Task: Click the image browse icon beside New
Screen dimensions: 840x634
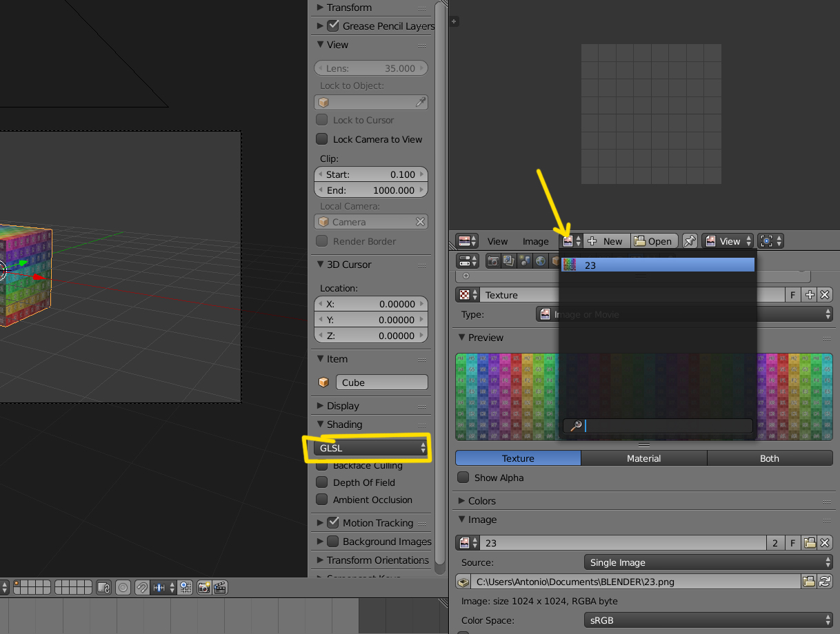Action: click(x=572, y=241)
